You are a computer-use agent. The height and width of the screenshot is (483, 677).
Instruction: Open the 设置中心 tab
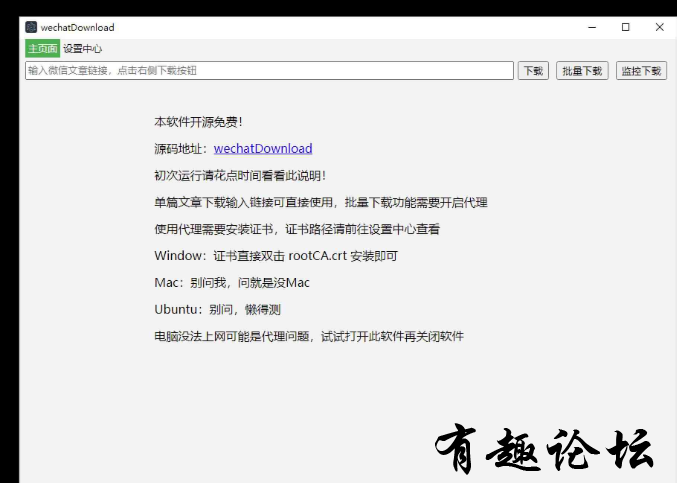[x=82, y=48]
